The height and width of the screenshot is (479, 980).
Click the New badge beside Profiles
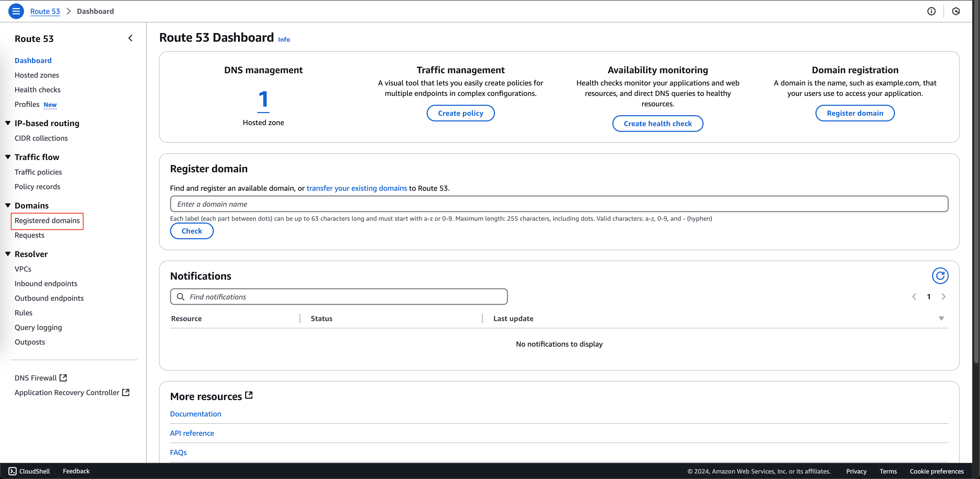click(50, 105)
